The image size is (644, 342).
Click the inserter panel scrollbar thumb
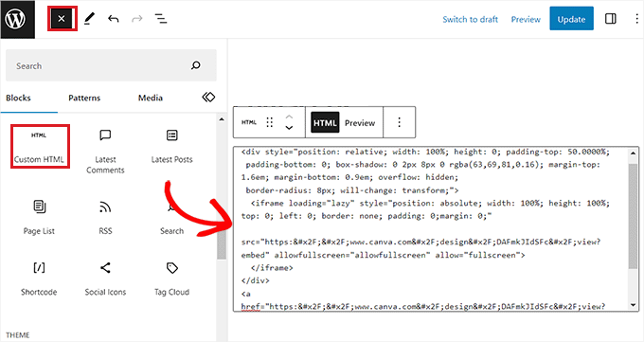(x=222, y=243)
